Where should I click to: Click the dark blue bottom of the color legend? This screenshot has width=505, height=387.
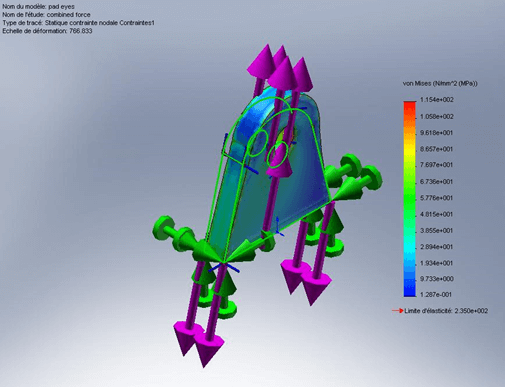tap(410, 292)
